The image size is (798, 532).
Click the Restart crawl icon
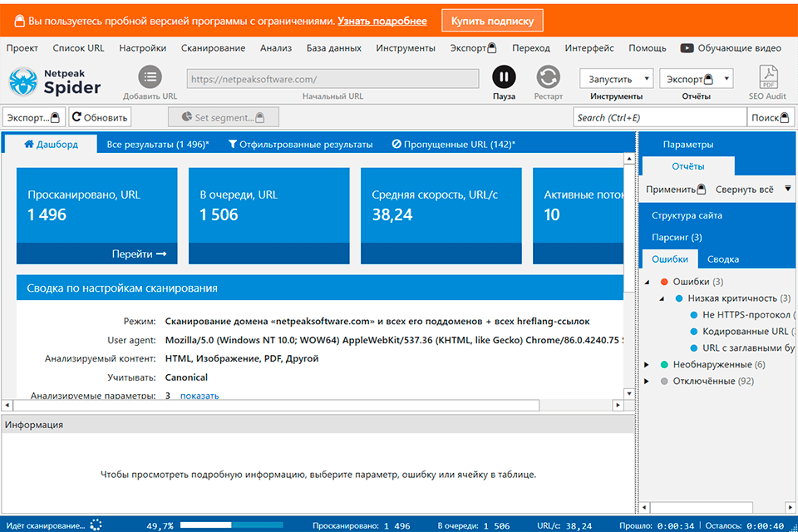point(548,77)
